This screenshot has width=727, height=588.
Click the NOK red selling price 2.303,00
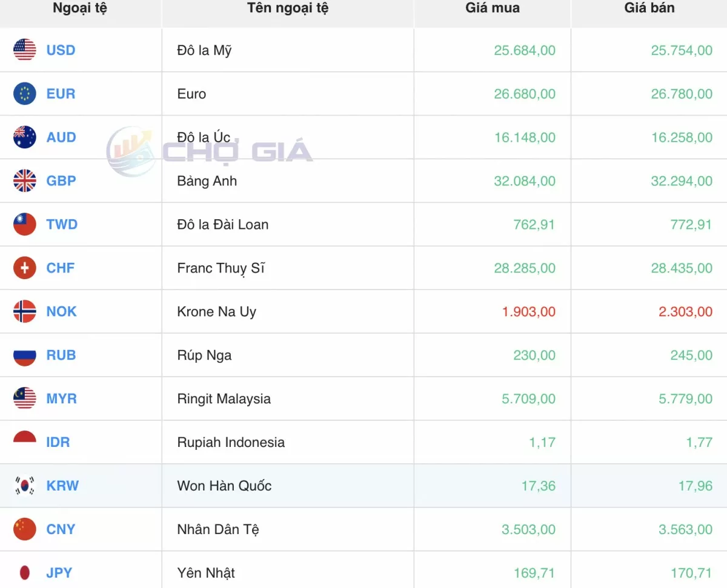tap(682, 312)
